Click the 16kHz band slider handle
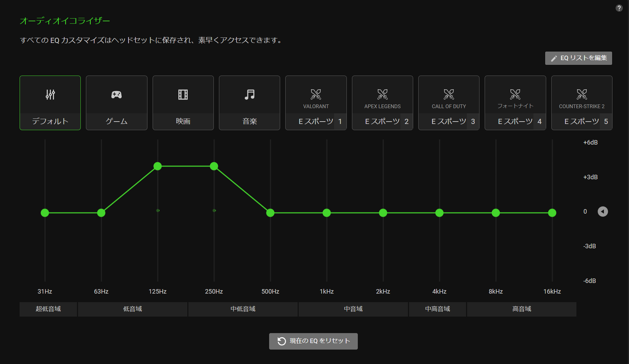 pyautogui.click(x=552, y=213)
